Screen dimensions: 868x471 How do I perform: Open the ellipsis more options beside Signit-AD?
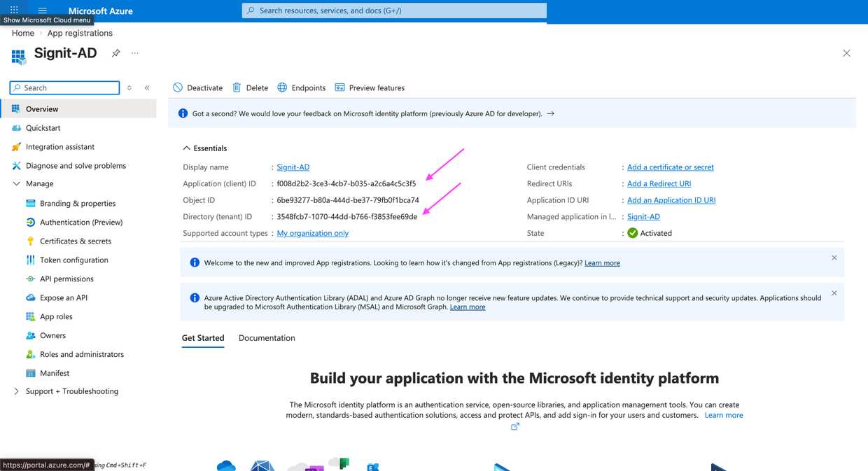pyautogui.click(x=135, y=53)
